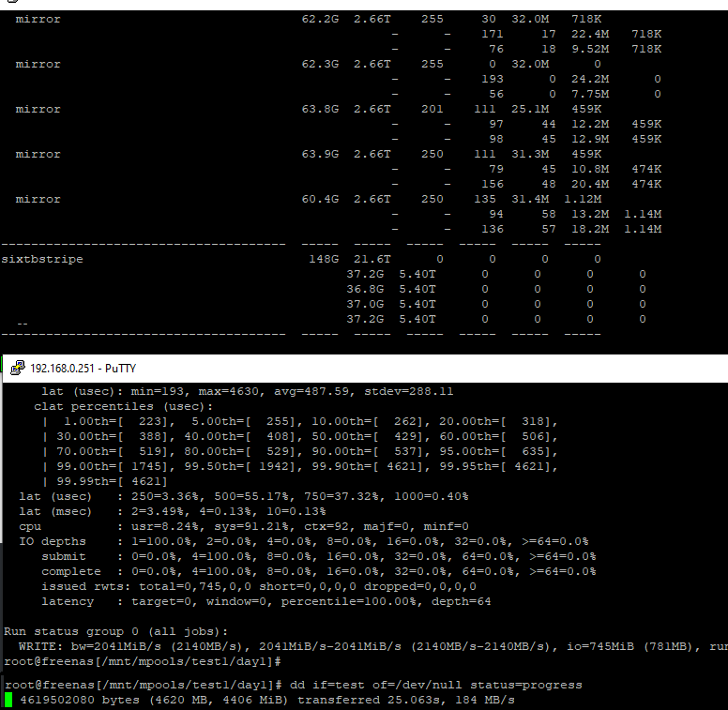This screenshot has height=710, width=728.
Task: Click the '22.4M' disk read bandwidth
Action: pos(590,34)
